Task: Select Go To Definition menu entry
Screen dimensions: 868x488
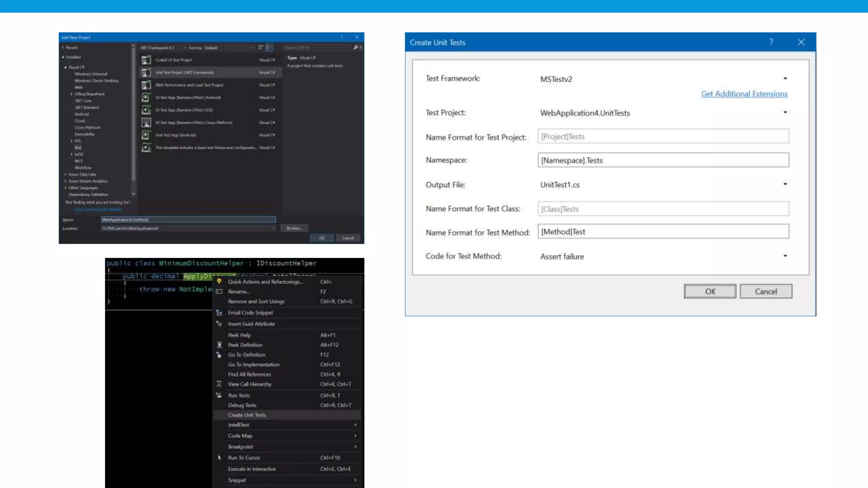Action: [x=247, y=355]
